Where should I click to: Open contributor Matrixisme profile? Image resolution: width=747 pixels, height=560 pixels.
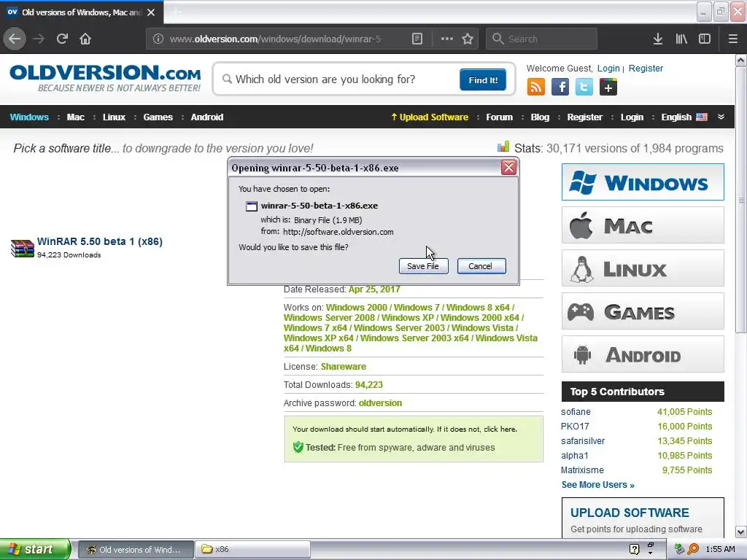(582, 470)
